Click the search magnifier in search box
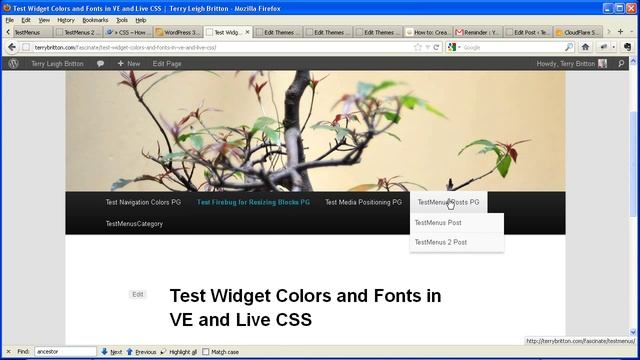This screenshot has height=360, width=640. coord(569,47)
